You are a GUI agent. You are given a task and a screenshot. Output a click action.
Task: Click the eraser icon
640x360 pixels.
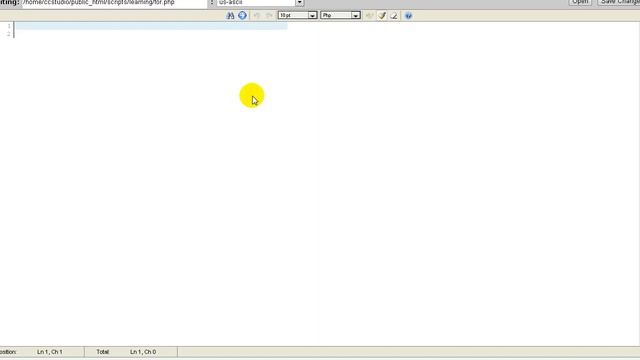pyautogui.click(x=394, y=16)
